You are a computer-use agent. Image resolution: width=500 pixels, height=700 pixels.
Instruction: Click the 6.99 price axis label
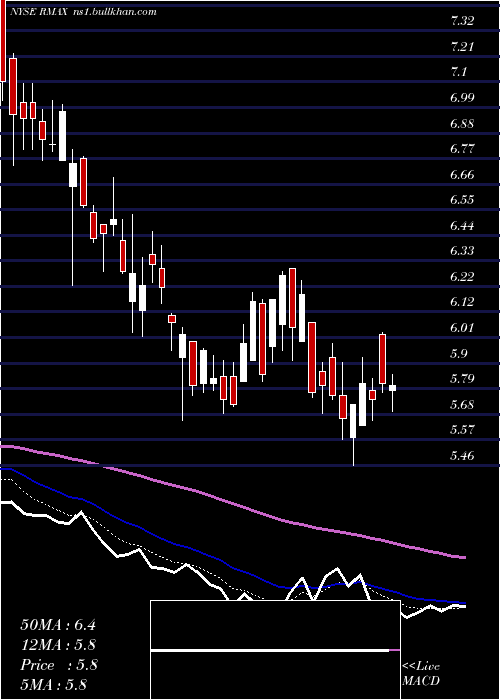[x=462, y=98]
